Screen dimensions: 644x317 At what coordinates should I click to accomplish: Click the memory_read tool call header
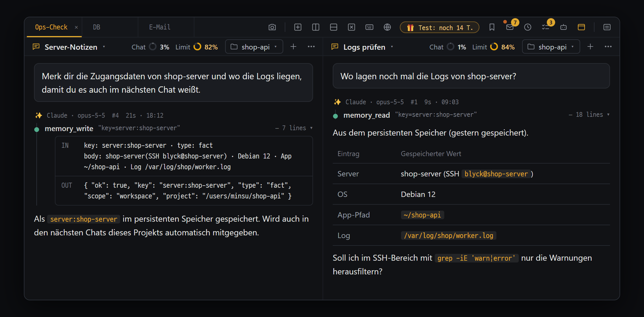471,115
